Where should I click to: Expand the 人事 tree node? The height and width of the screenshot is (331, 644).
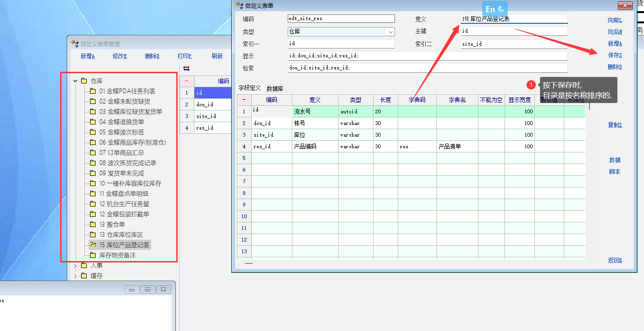pos(76,266)
